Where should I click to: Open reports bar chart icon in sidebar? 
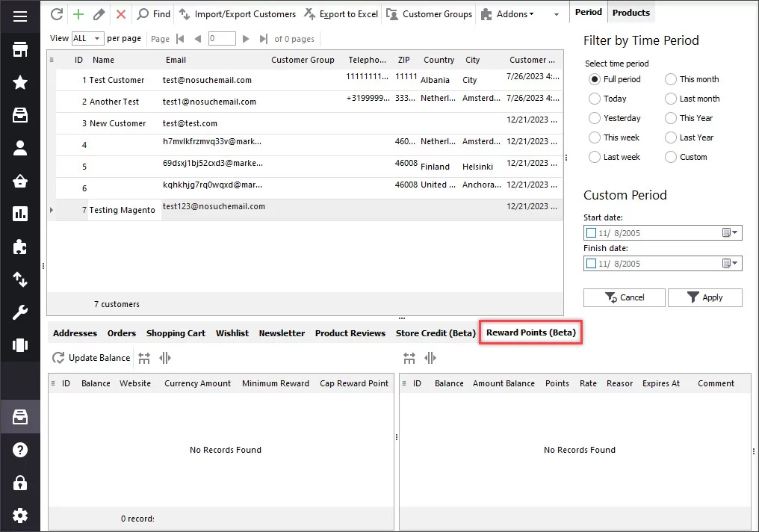pos(20,214)
